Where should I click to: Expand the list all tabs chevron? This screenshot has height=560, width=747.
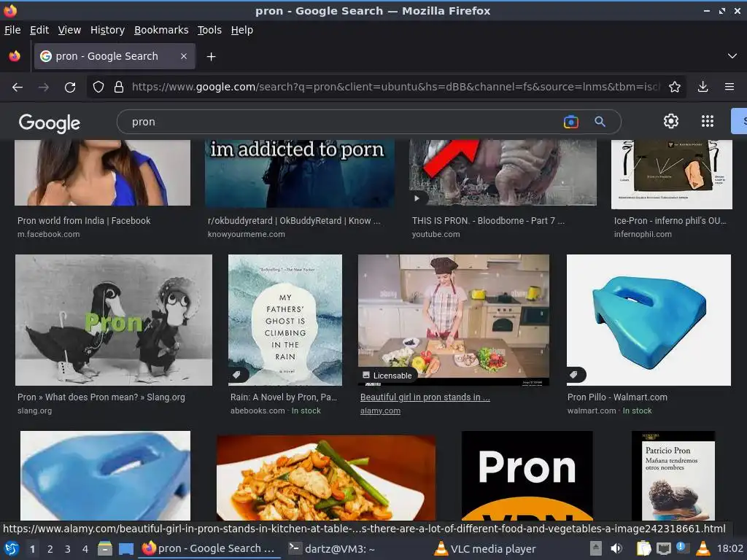pyautogui.click(x=732, y=56)
